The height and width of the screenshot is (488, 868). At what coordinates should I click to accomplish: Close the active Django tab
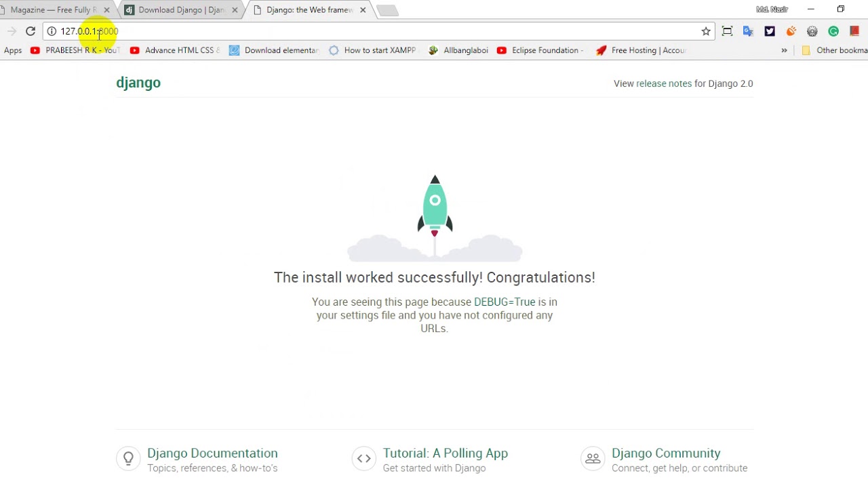point(363,10)
